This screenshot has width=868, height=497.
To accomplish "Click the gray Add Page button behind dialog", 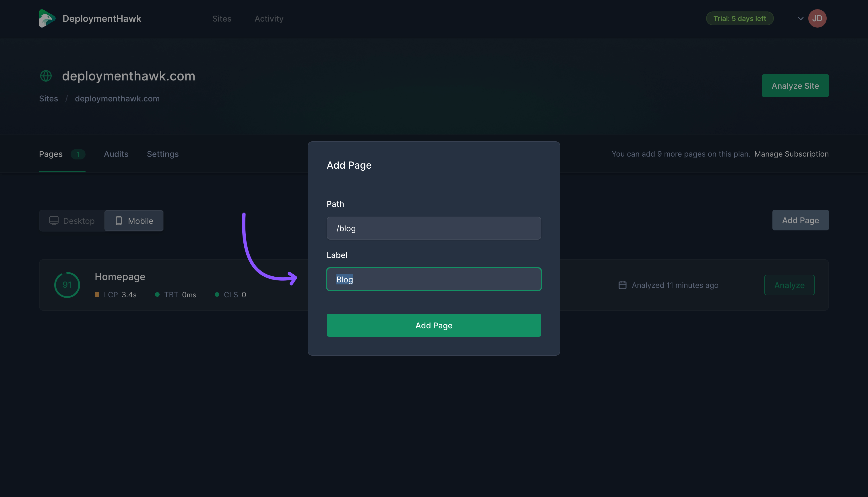I will click(x=800, y=220).
